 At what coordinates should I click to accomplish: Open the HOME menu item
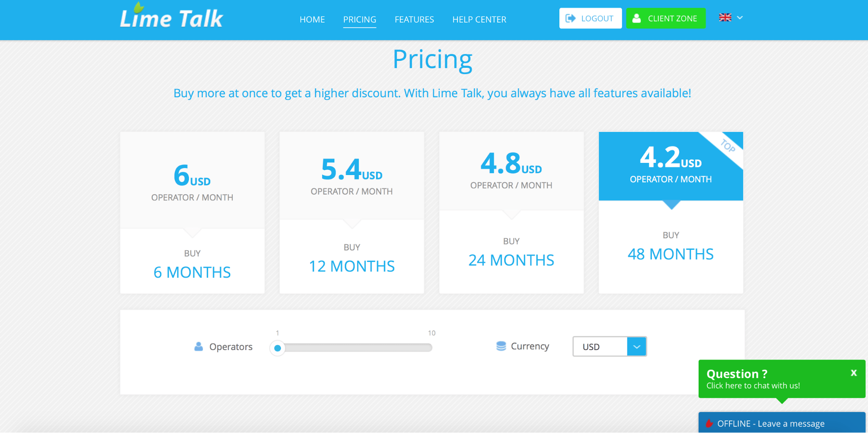coord(312,20)
